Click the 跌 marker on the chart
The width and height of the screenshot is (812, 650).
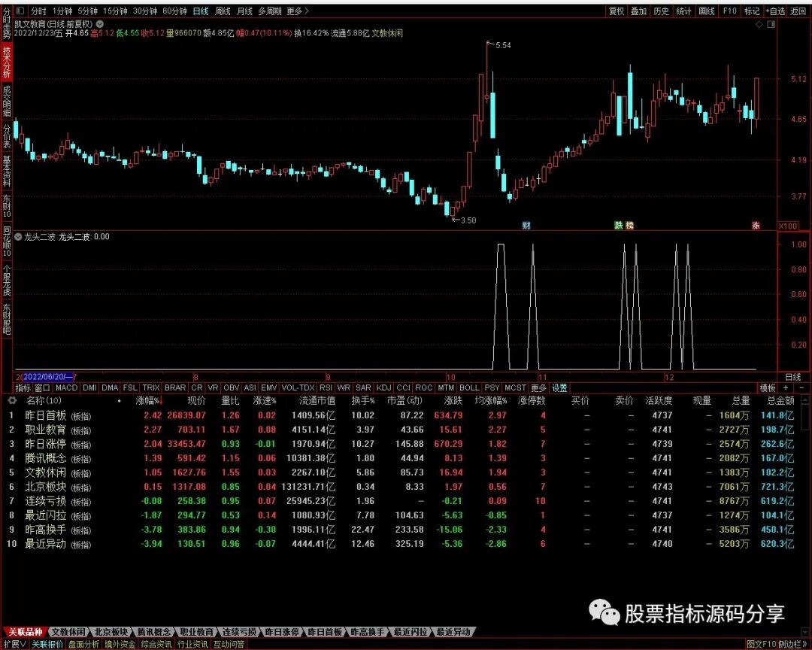click(618, 226)
